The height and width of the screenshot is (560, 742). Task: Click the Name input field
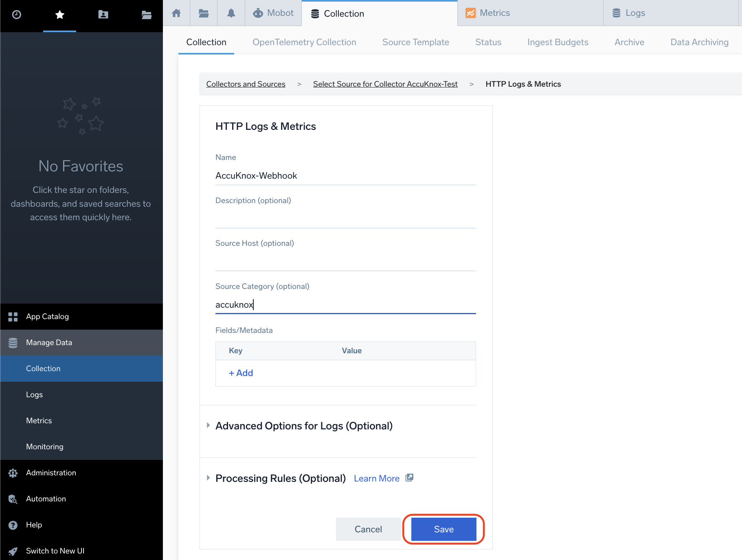pyautogui.click(x=345, y=176)
